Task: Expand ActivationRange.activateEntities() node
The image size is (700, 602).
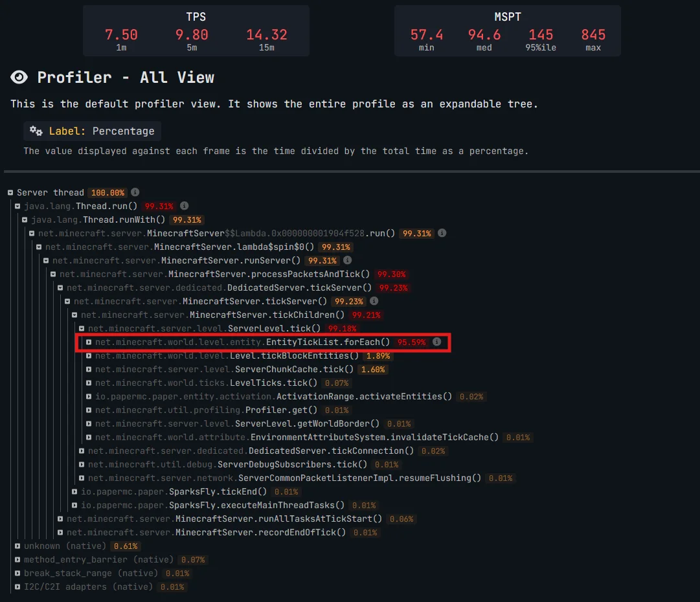Action: point(89,397)
